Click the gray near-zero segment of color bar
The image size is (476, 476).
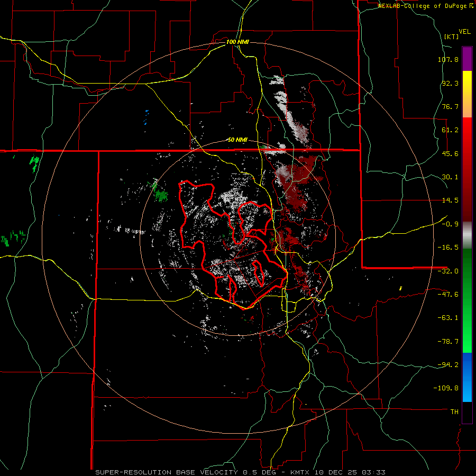coord(467,235)
